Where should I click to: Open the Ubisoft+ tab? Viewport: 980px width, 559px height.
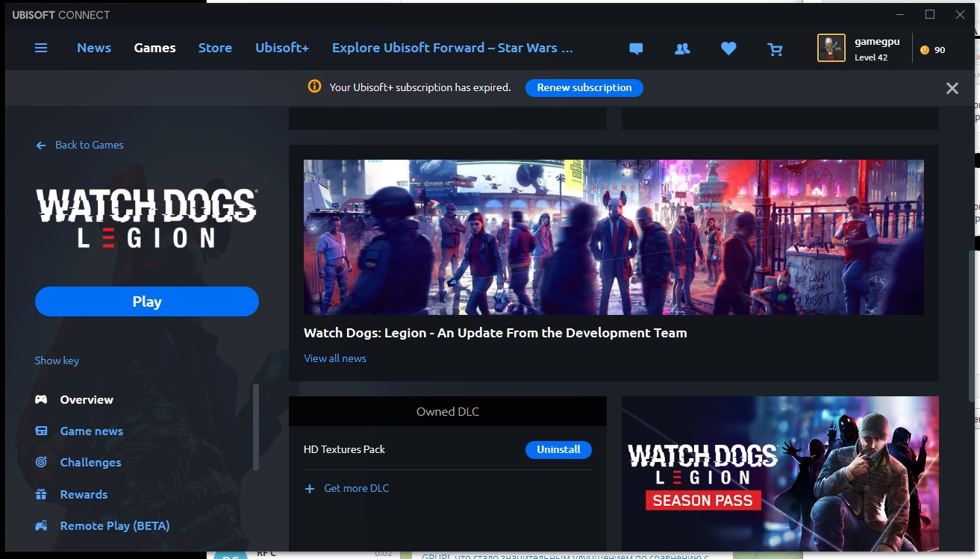pyautogui.click(x=282, y=48)
